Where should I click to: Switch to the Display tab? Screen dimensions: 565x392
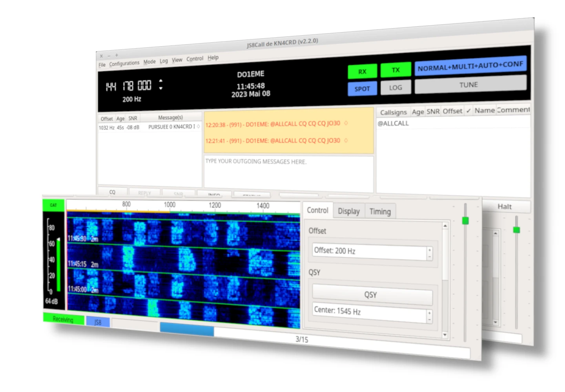[348, 211]
